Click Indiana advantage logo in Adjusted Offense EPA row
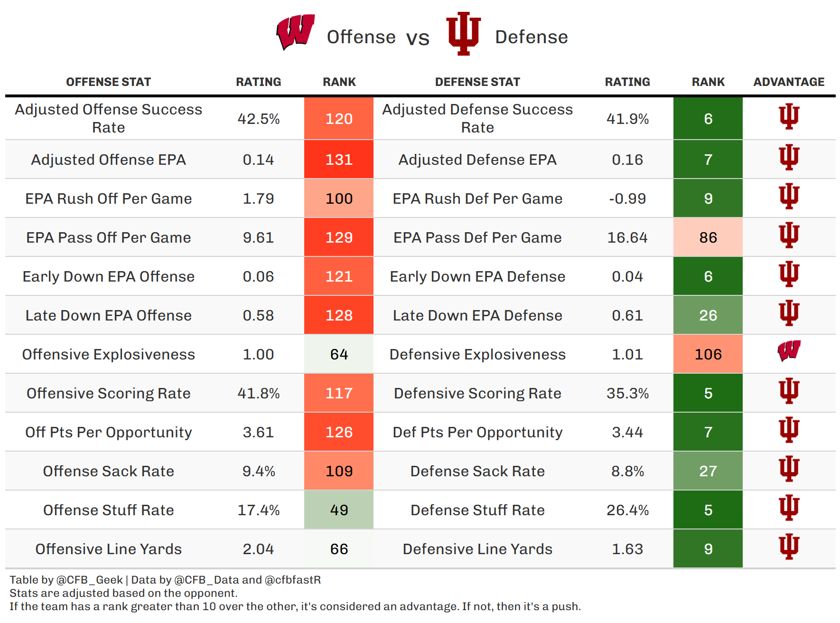Screen dimensions: 840x623 [789, 157]
